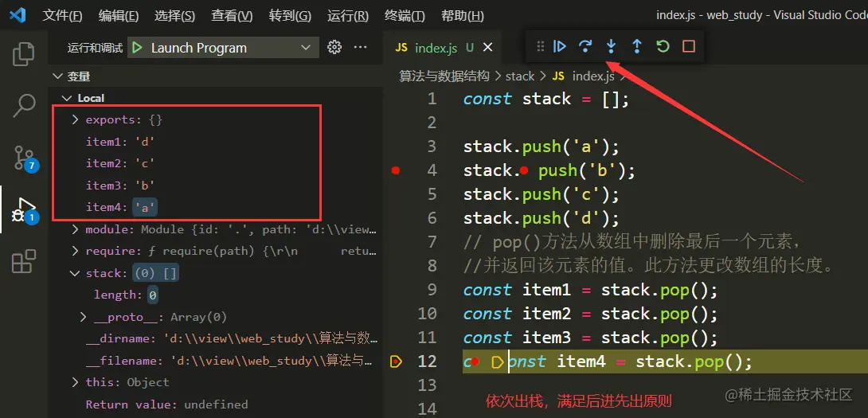Click Continue in debug toolbar

560,46
